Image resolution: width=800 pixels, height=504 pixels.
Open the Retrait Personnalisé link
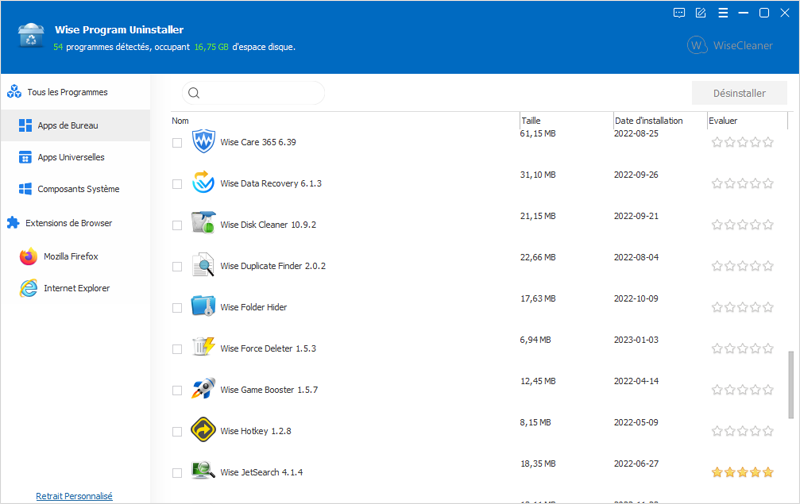pyautogui.click(x=74, y=496)
